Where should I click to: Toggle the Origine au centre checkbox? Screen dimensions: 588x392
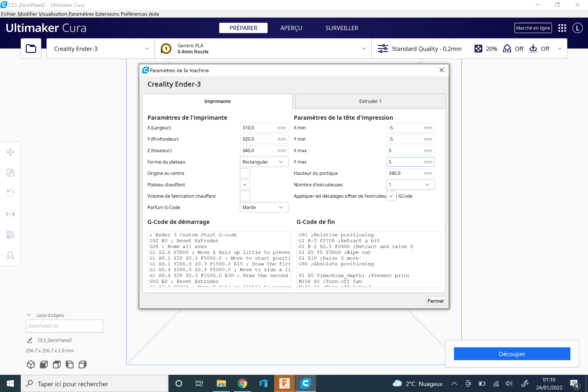click(x=245, y=173)
